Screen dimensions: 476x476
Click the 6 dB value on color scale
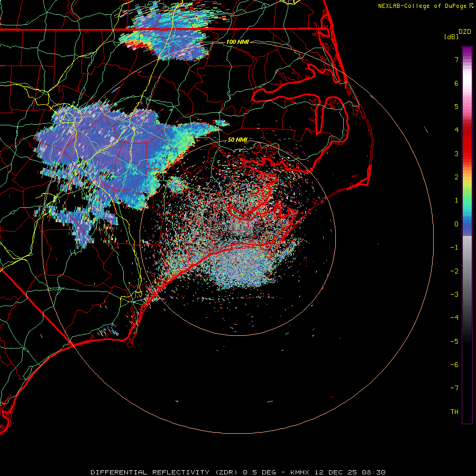[456, 83]
